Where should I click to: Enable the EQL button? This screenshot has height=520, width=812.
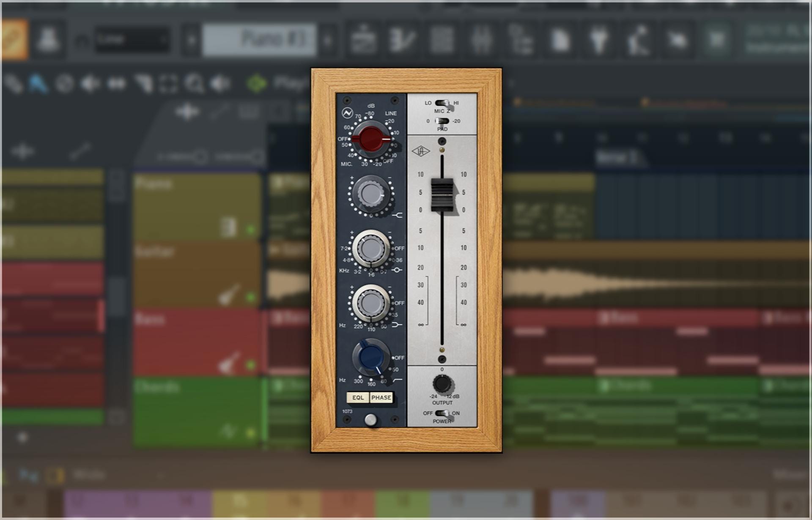point(358,397)
